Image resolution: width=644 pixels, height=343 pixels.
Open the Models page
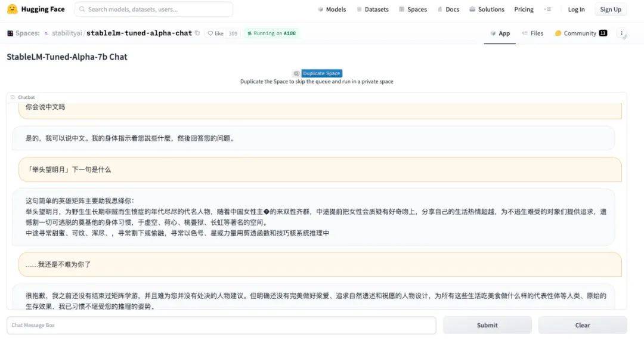(332, 10)
